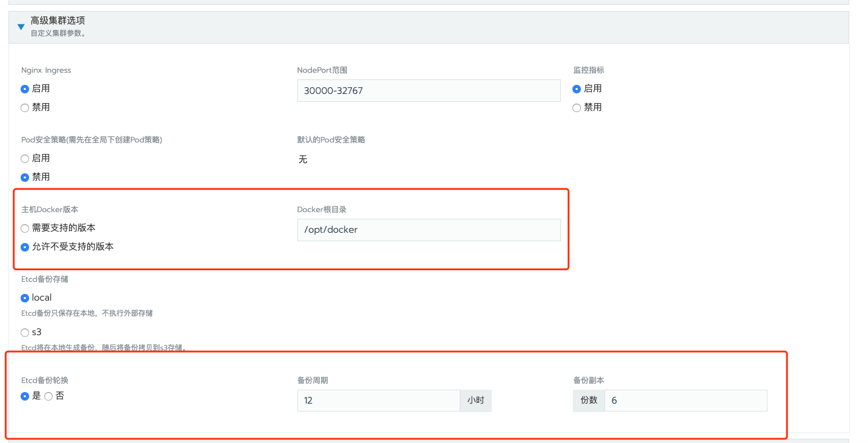868x443 pixels.
Task: Select 禁用 under Nginx Ingress
Action: pyautogui.click(x=25, y=108)
